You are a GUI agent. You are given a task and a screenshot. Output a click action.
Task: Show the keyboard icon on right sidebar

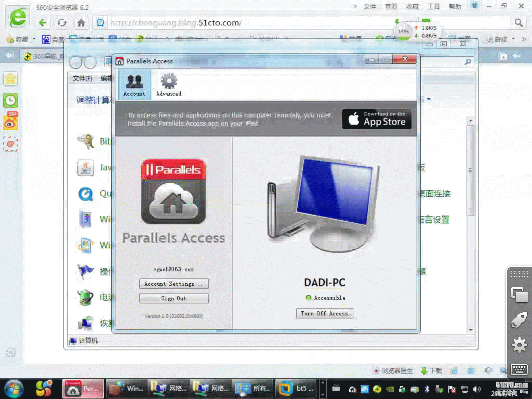pyautogui.click(x=519, y=369)
